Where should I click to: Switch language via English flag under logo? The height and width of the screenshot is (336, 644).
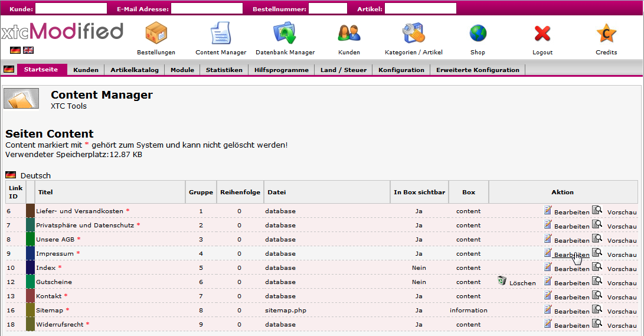coord(28,50)
